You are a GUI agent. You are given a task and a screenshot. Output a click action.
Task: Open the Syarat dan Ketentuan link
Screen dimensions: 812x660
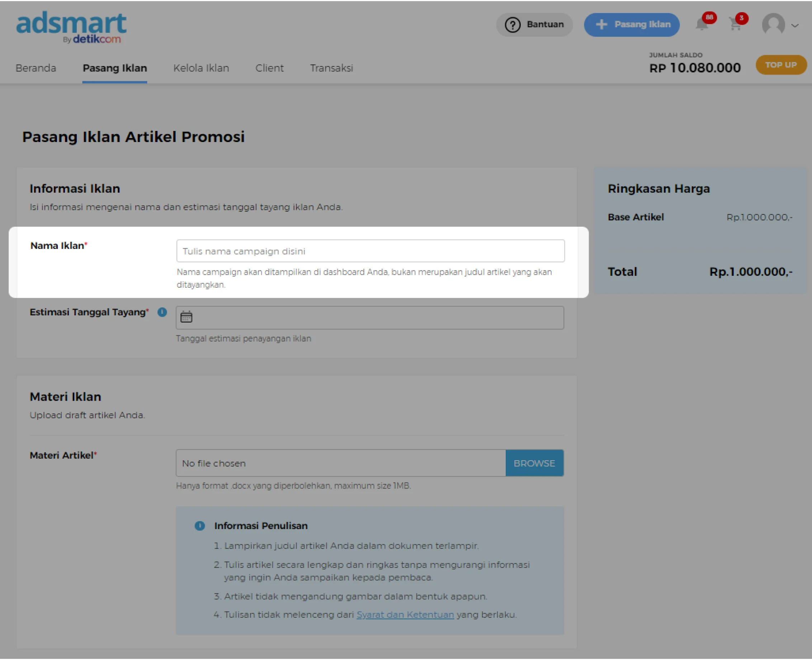pos(405,614)
